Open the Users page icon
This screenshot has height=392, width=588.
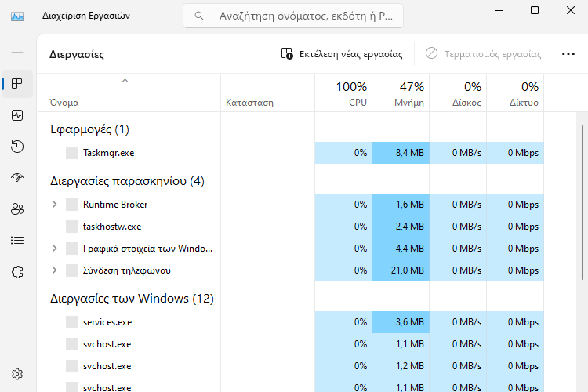(x=17, y=209)
